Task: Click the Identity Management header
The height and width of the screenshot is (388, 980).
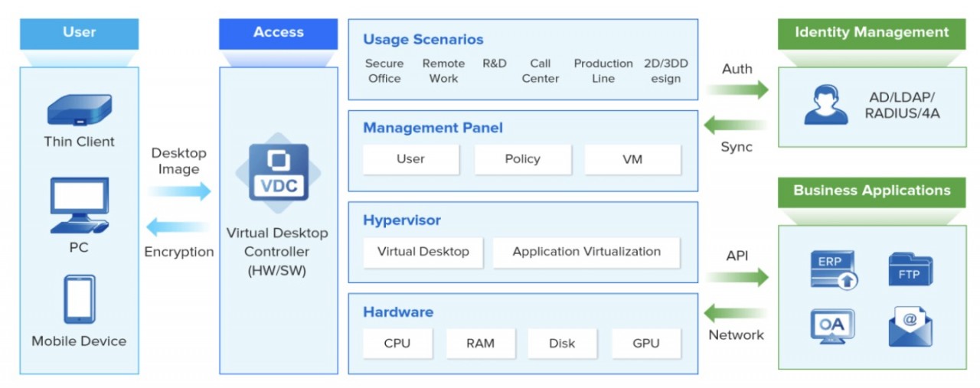Action: pyautogui.click(x=871, y=33)
